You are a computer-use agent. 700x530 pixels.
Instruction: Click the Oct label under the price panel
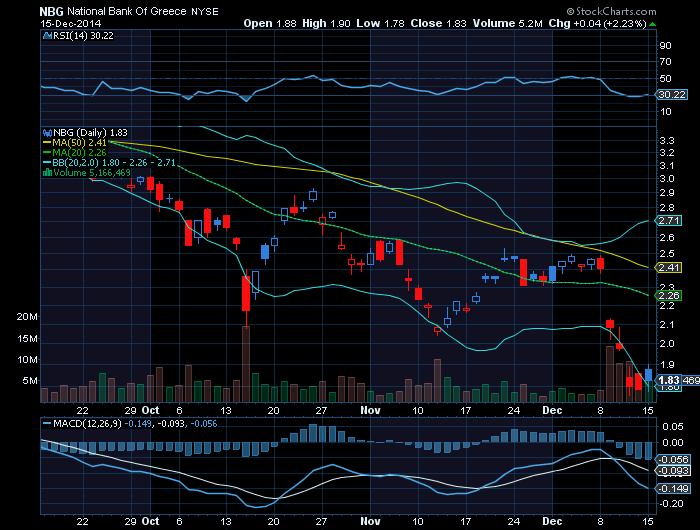pos(150,410)
